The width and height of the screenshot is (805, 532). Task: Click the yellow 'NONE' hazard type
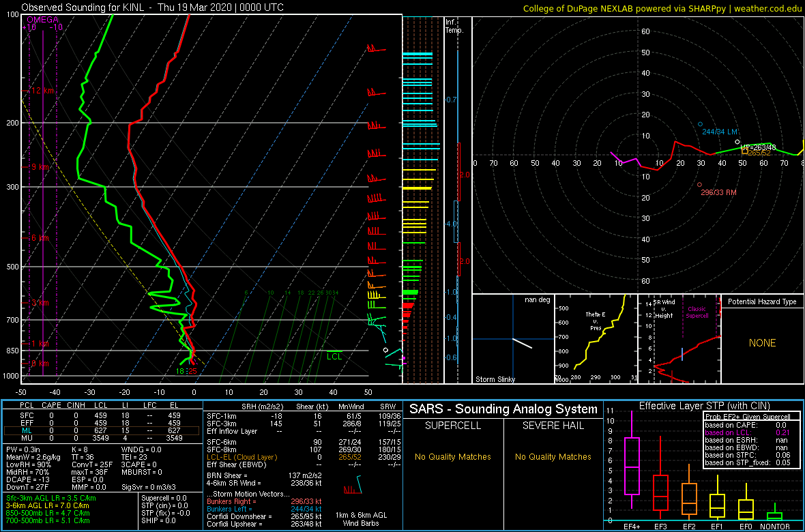pyautogui.click(x=762, y=343)
